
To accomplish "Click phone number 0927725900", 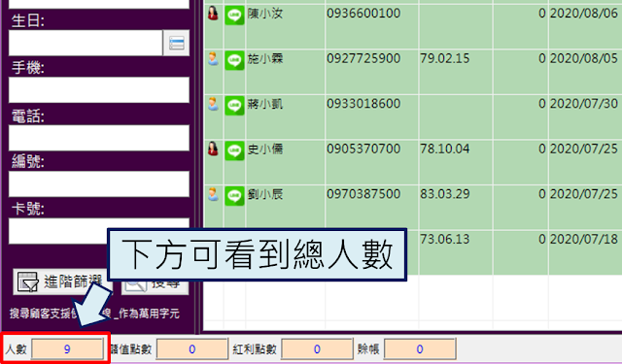I will [x=363, y=58].
